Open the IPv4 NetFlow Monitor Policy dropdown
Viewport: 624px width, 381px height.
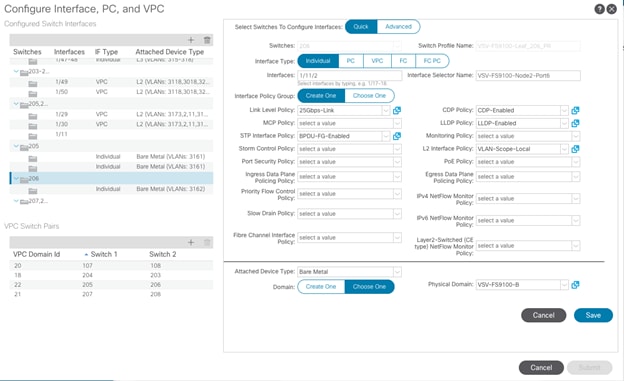click(x=575, y=199)
